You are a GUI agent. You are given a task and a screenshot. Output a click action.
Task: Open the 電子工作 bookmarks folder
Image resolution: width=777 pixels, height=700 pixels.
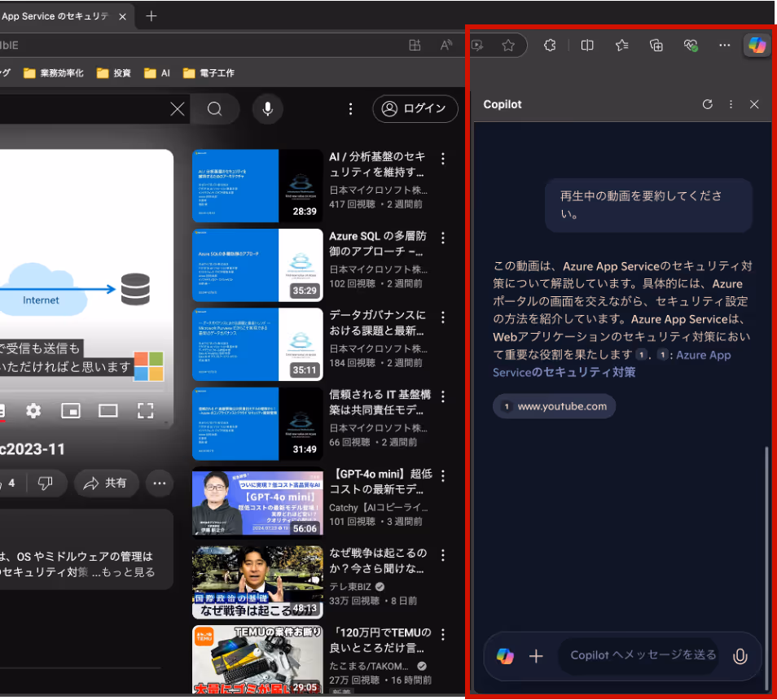(x=209, y=73)
